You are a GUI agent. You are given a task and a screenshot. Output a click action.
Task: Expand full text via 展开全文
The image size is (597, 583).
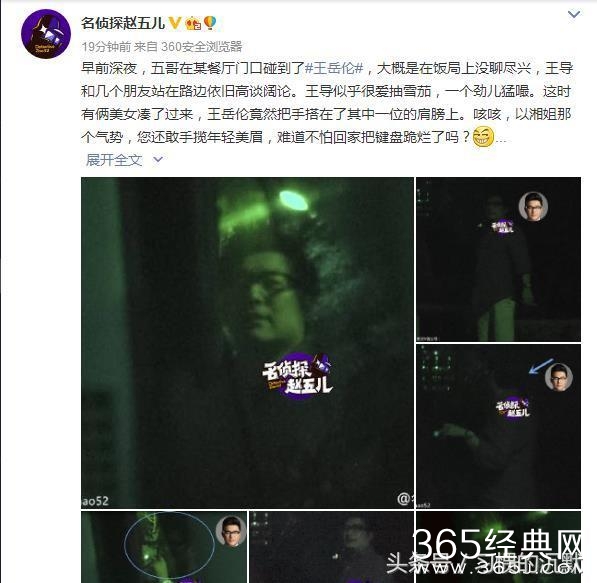[114, 160]
